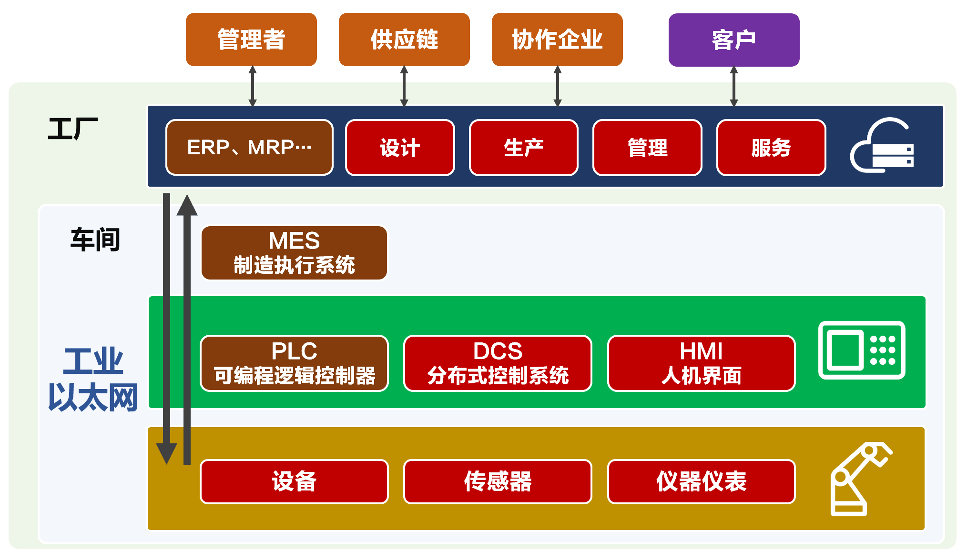Viewport: 967px width, 560px height.
Task: Open the 服务 module
Action: coord(771,148)
